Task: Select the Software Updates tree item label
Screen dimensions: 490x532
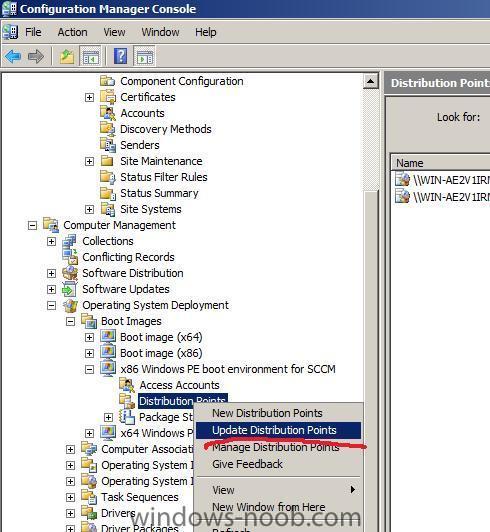Action: 126,289
